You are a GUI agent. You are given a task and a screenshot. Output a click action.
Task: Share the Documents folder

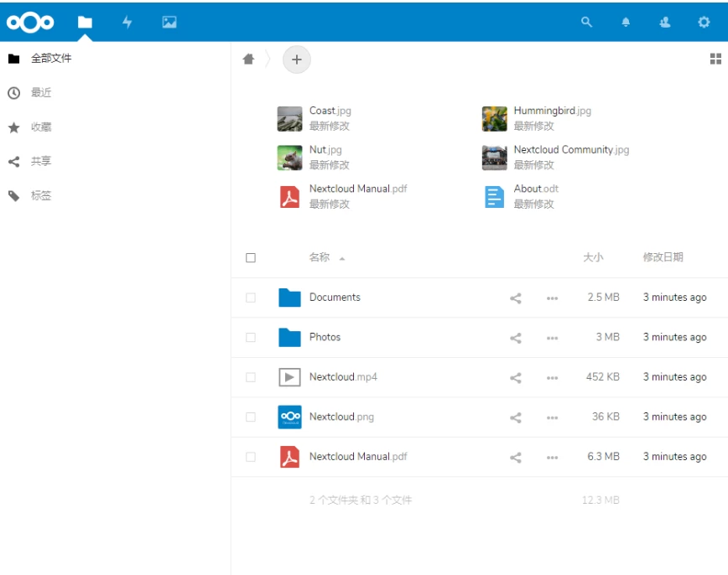(516, 298)
